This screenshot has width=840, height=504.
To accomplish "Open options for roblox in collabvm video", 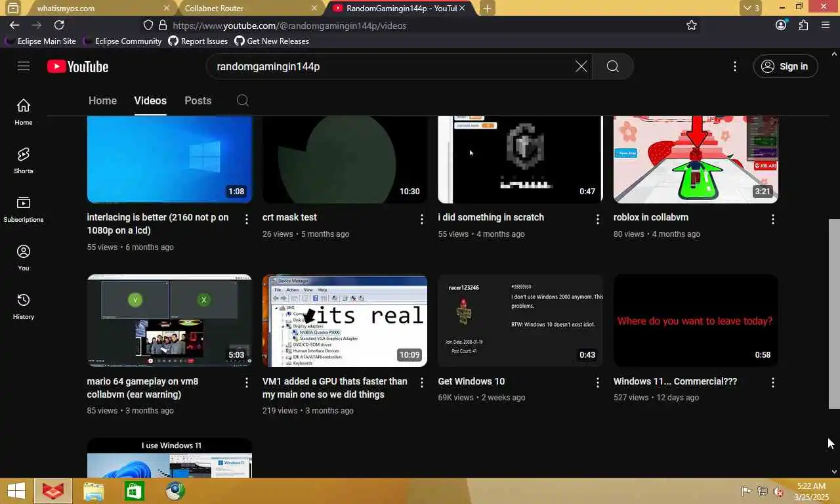I will tap(773, 219).
